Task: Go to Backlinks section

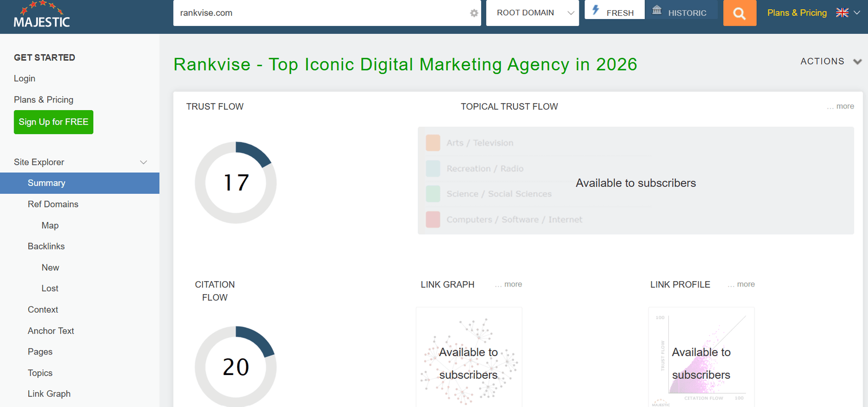Action: (x=46, y=246)
